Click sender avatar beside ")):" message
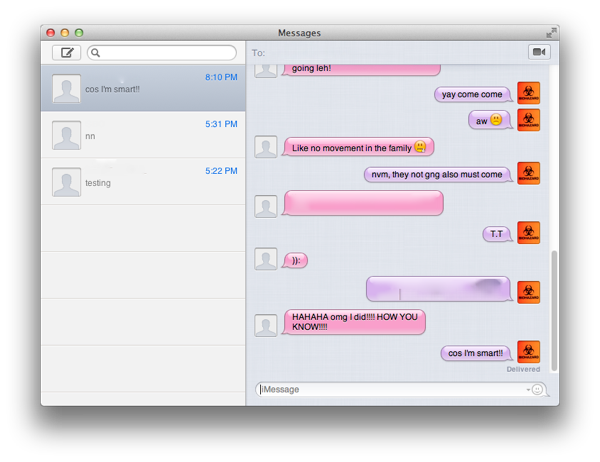Image resolution: width=600 pixels, height=462 pixels. point(266,259)
